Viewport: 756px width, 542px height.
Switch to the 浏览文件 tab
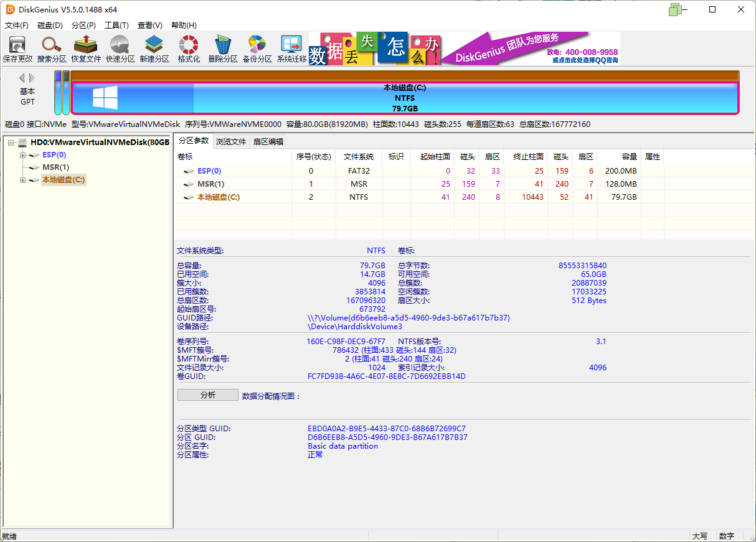(231, 142)
